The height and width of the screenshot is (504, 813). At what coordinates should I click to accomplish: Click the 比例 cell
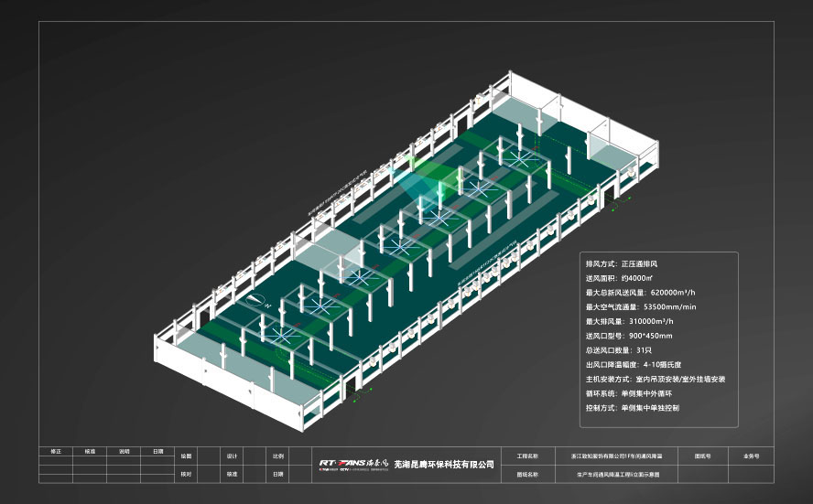[278, 456]
